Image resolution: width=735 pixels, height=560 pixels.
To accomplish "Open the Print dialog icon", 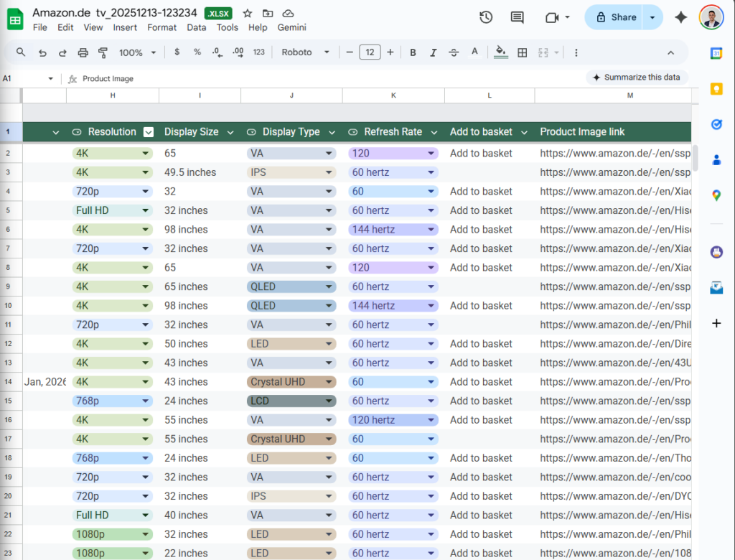I will (82, 52).
